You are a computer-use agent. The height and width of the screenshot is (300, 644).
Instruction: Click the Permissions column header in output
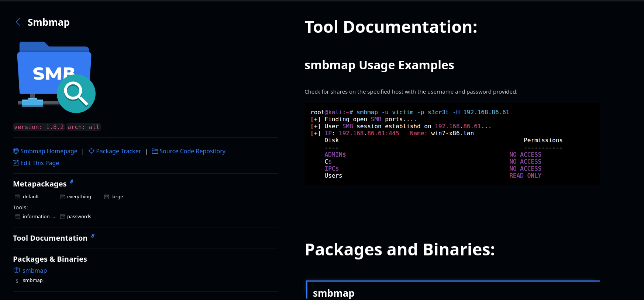543,140
